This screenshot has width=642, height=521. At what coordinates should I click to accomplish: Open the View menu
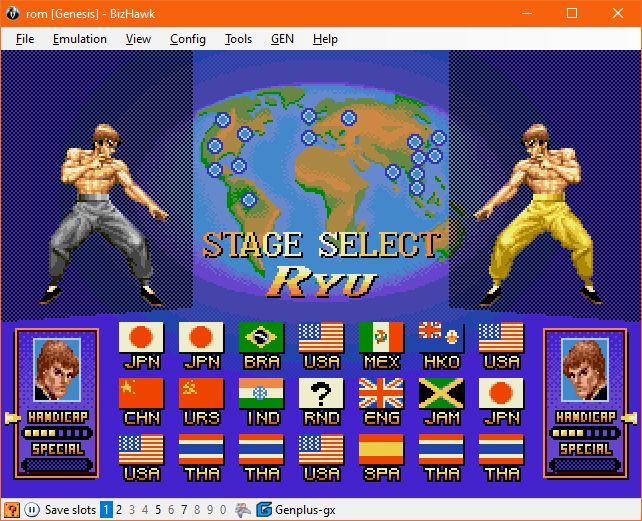138,39
